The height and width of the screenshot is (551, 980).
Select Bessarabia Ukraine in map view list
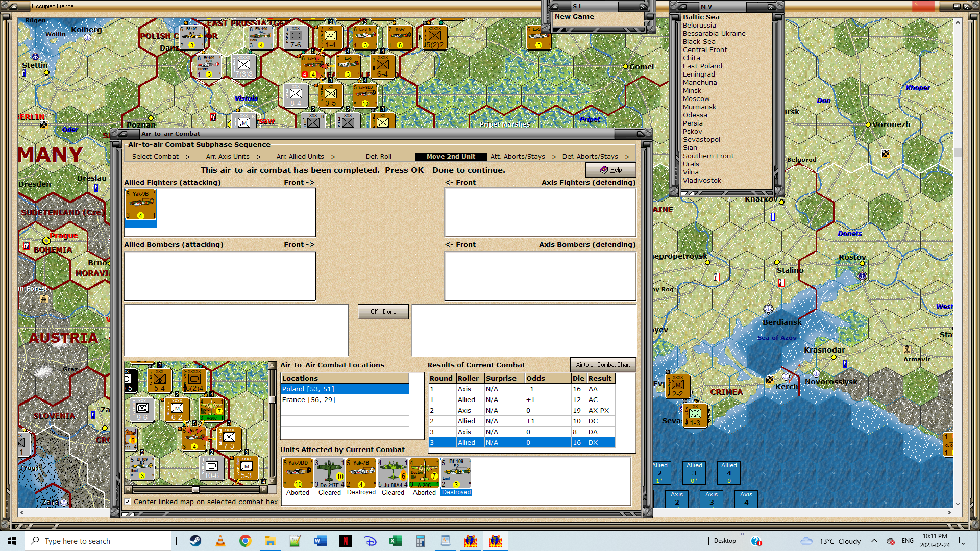(714, 33)
